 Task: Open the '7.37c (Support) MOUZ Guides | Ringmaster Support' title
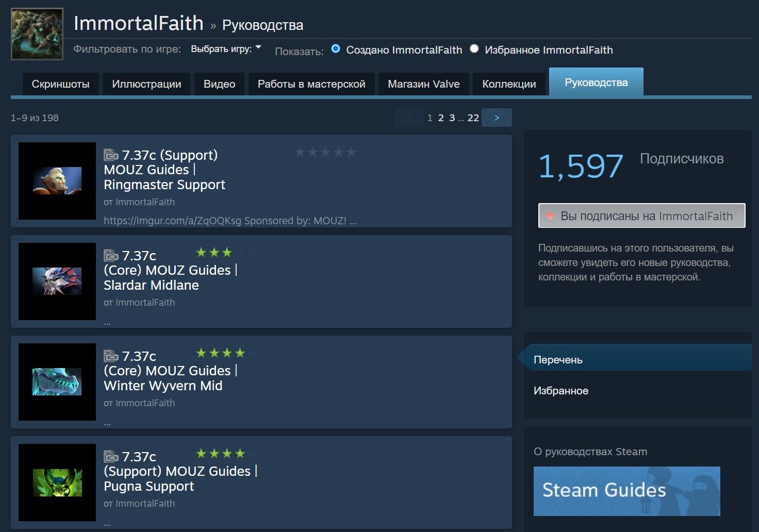pyautogui.click(x=164, y=170)
